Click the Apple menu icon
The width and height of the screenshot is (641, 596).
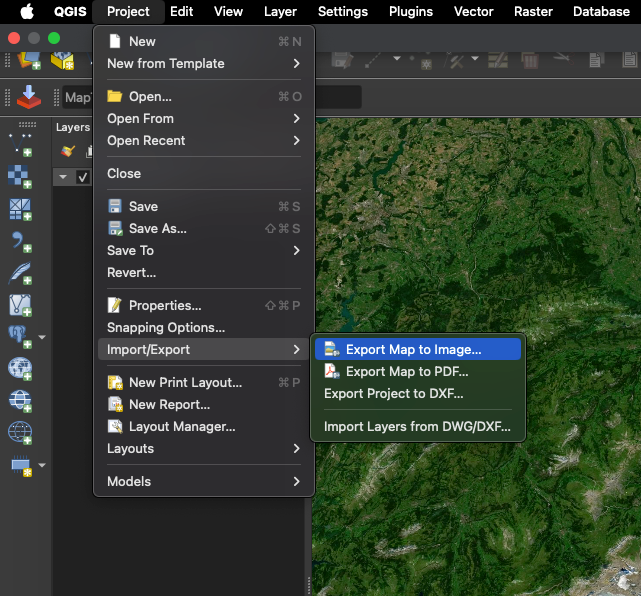coord(27,11)
